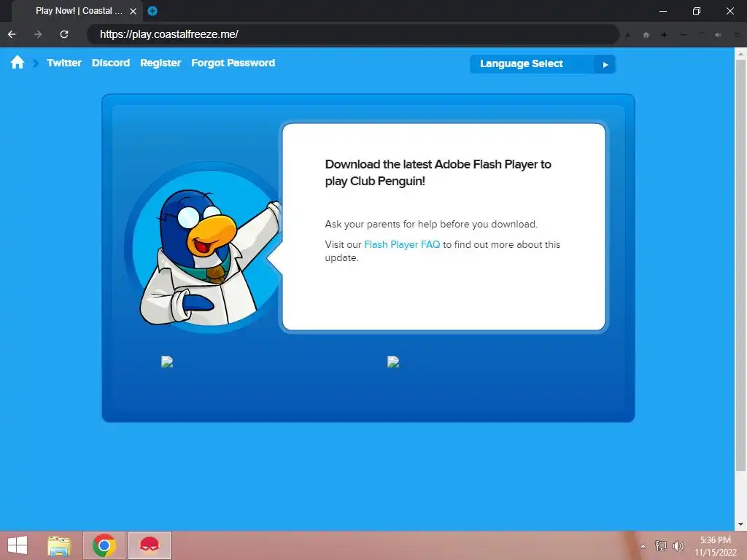Open the Discord link

111,63
